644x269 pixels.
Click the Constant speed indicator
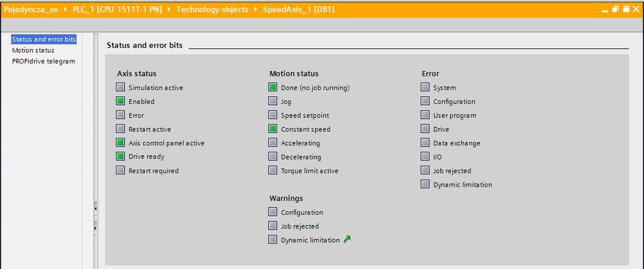pos(273,129)
